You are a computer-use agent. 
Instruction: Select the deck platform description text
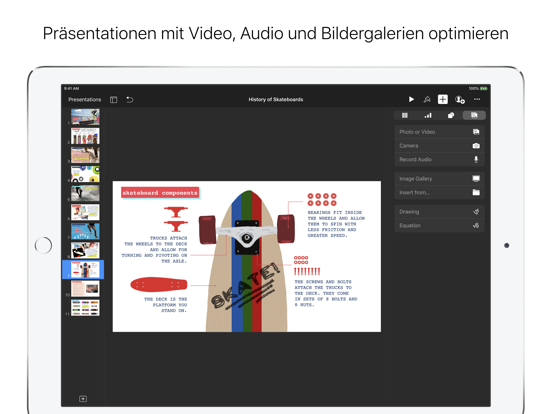pos(165,305)
